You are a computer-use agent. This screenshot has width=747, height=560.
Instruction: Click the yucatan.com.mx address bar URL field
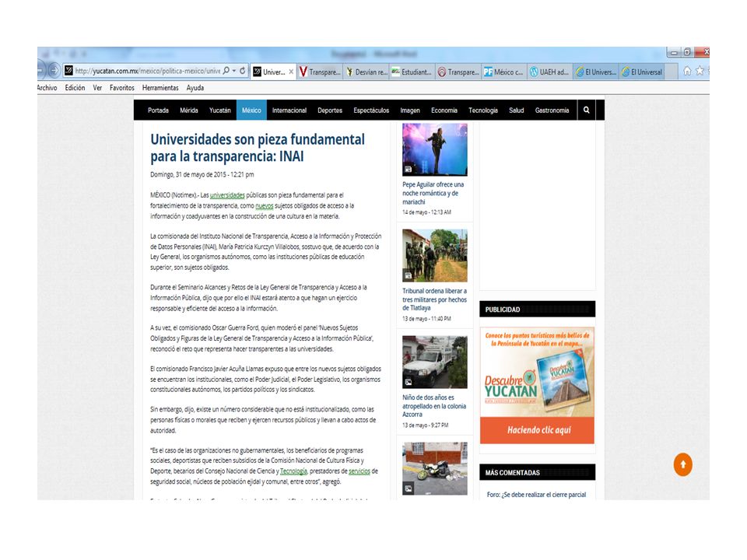point(147,71)
